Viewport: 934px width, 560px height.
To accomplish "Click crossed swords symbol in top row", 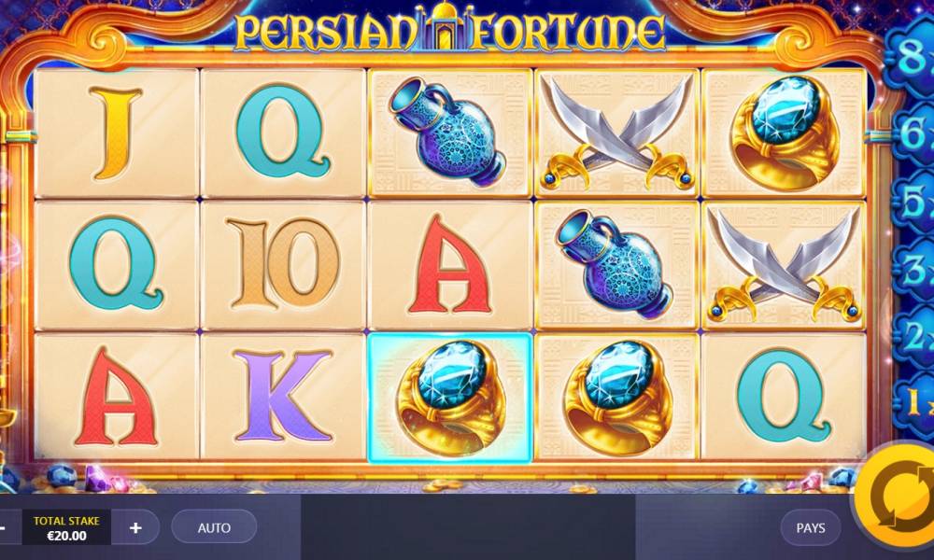I will (x=616, y=133).
